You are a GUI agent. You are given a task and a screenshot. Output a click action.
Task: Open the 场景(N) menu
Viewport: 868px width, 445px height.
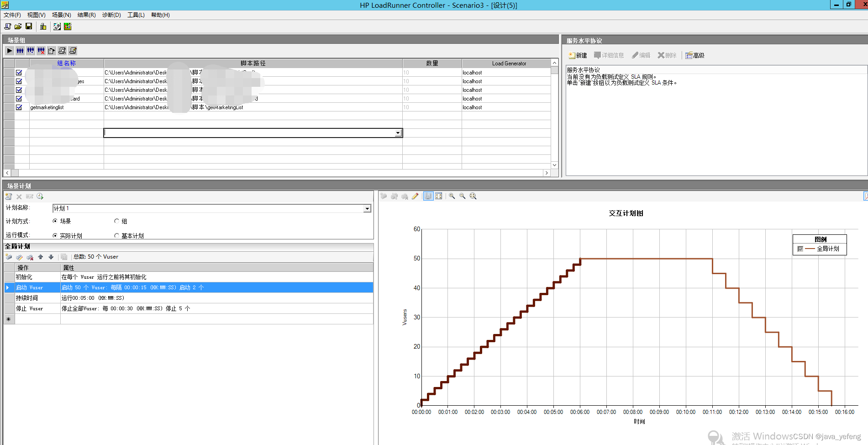pos(62,15)
